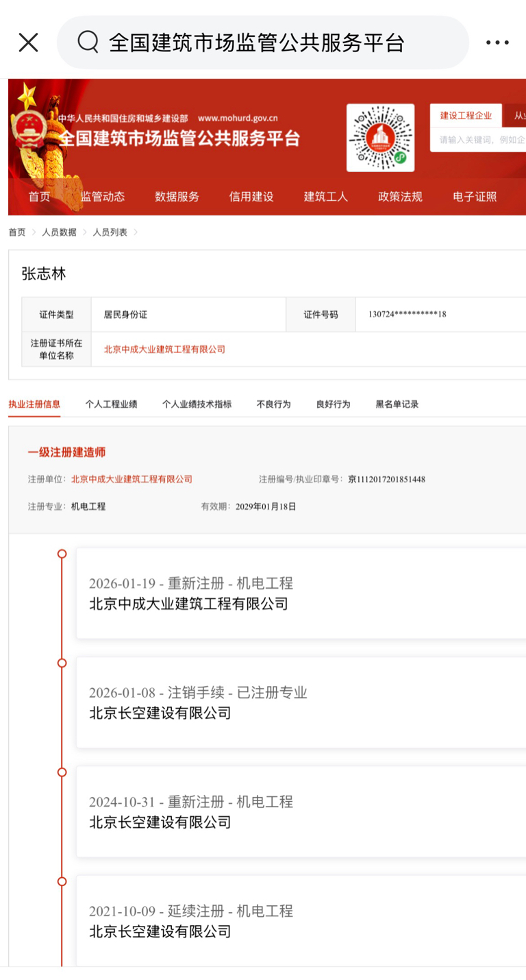
Task: Click the 机电工程 value next to 注册专业
Action: click(x=88, y=506)
